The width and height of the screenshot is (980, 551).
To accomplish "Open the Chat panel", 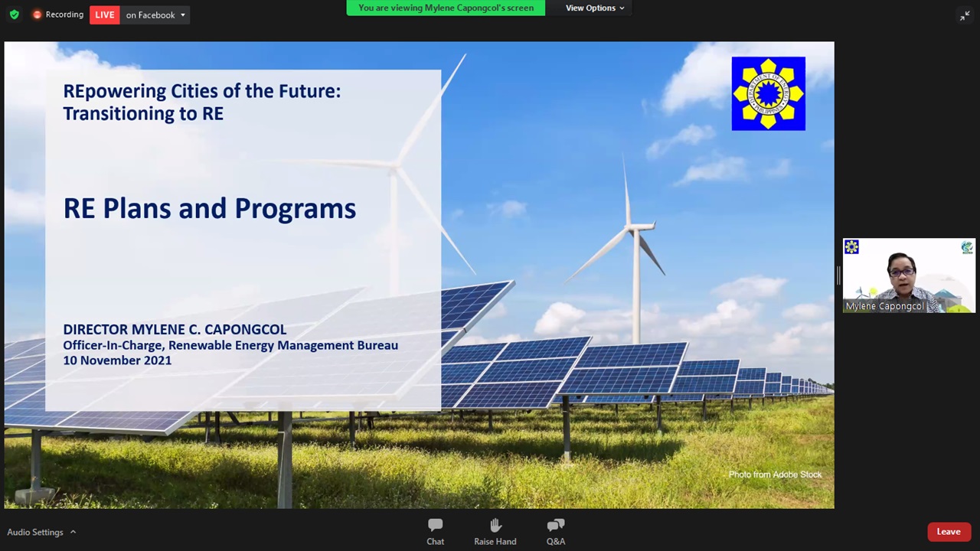I will coord(435,531).
